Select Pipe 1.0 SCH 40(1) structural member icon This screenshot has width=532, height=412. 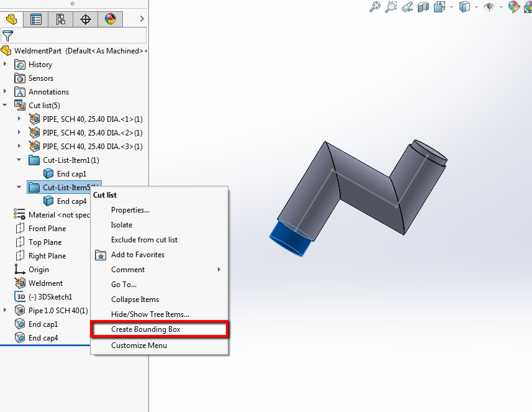point(20,311)
